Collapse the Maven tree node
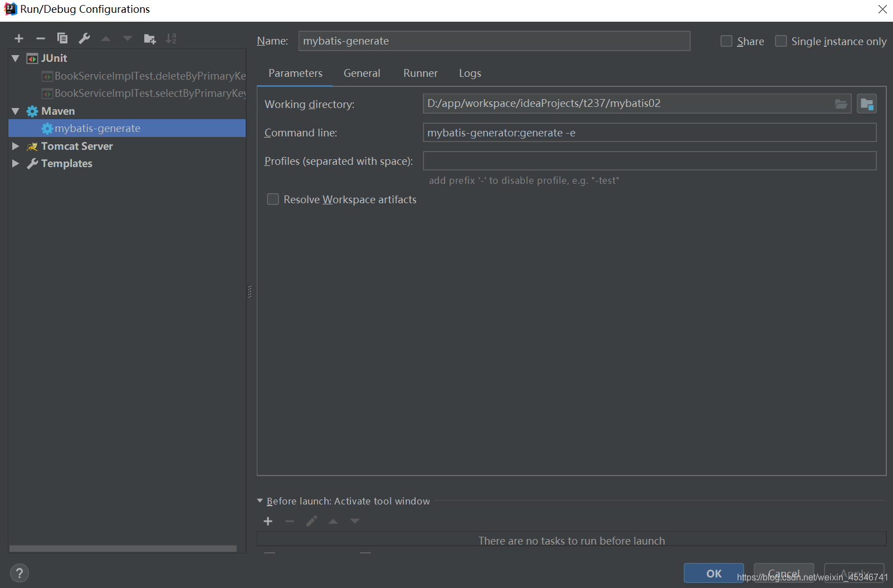Screen dimensions: 893x588 click(16, 111)
